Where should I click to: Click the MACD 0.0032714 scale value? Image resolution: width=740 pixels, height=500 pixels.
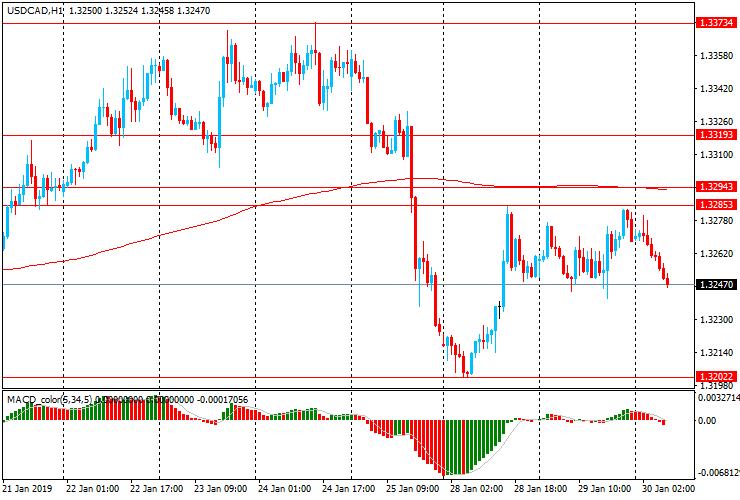[x=719, y=398]
